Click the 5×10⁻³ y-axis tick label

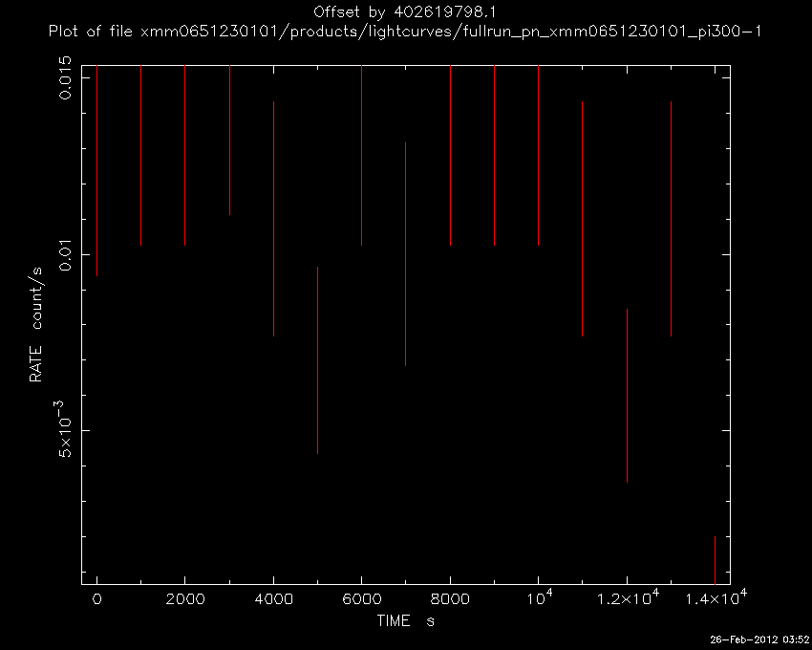point(62,429)
